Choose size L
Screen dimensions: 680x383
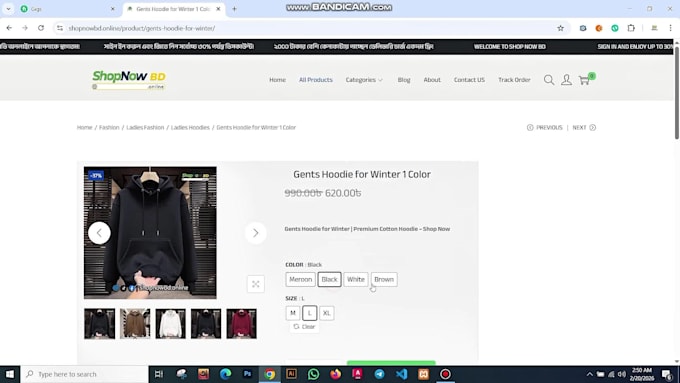(310, 313)
